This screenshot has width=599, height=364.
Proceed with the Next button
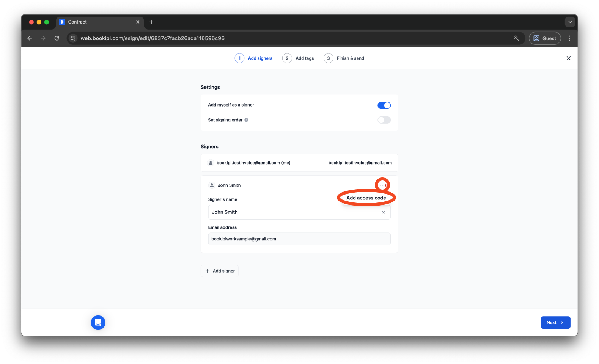click(x=555, y=323)
